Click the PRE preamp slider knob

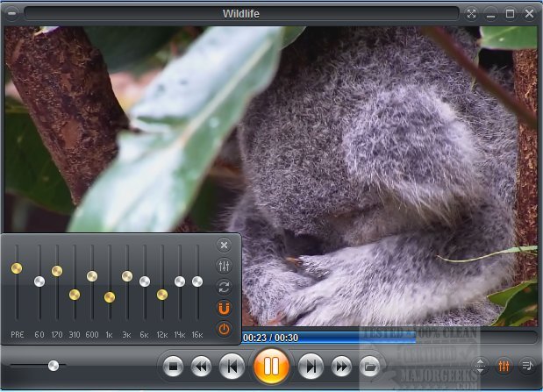click(x=17, y=268)
